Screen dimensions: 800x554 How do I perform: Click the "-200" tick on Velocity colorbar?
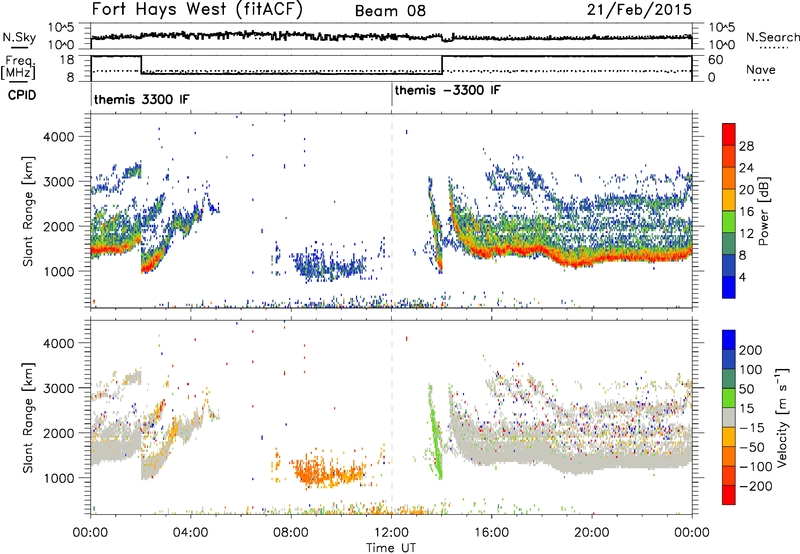pos(755,486)
